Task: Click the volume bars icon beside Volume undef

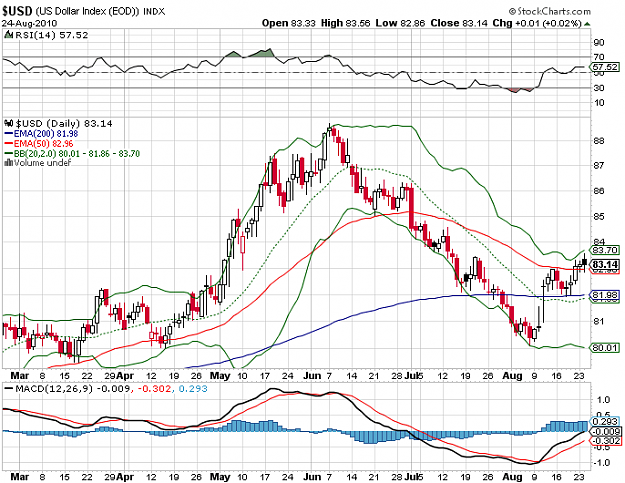Action: pos(9,163)
